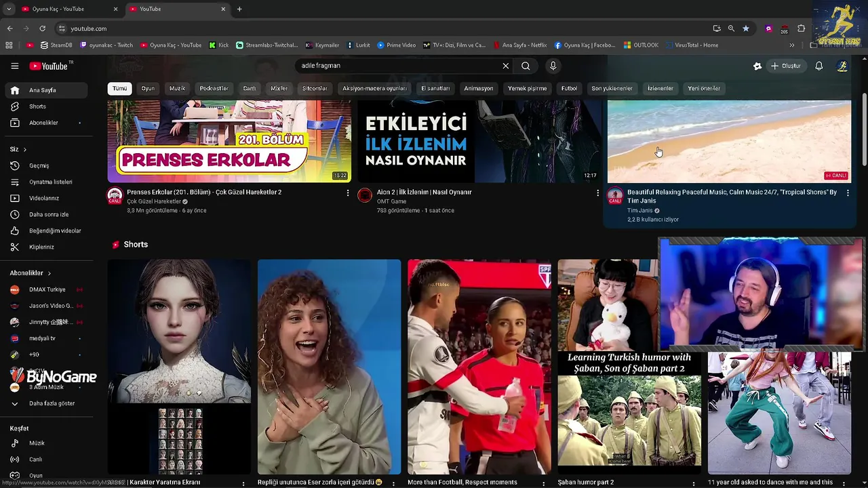This screenshot has height=488, width=868.
Task: Bookmark this page with the star
Action: pyautogui.click(x=746, y=28)
